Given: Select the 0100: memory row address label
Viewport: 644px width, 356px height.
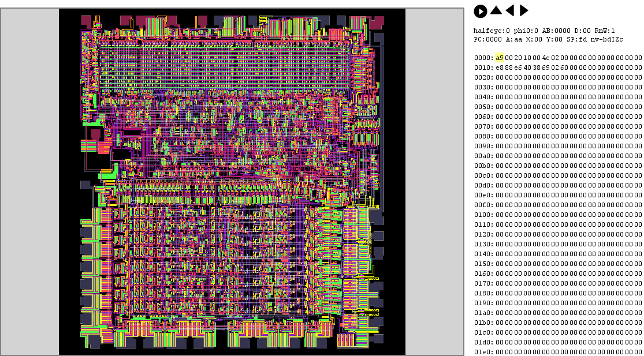Looking at the screenshot, I should tap(483, 215).
